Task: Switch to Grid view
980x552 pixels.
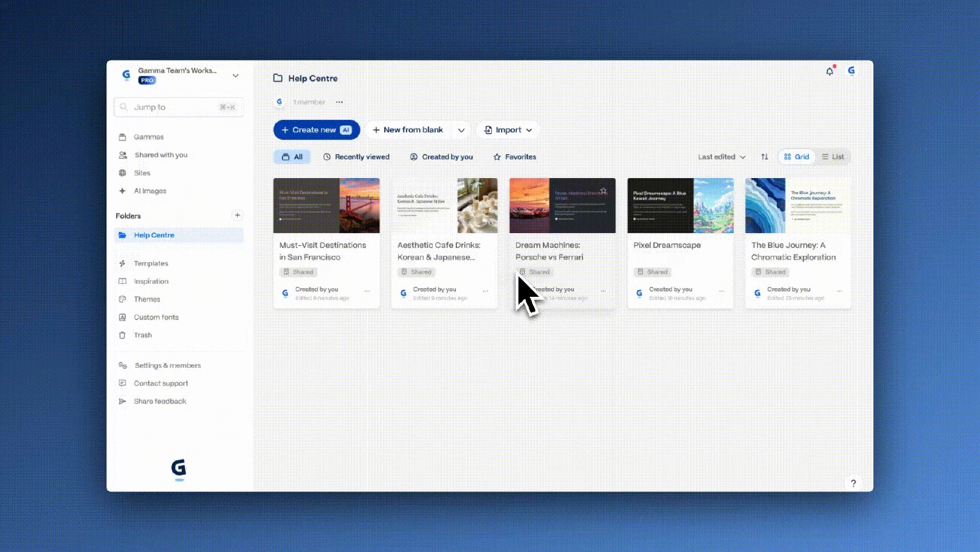Action: tap(796, 157)
